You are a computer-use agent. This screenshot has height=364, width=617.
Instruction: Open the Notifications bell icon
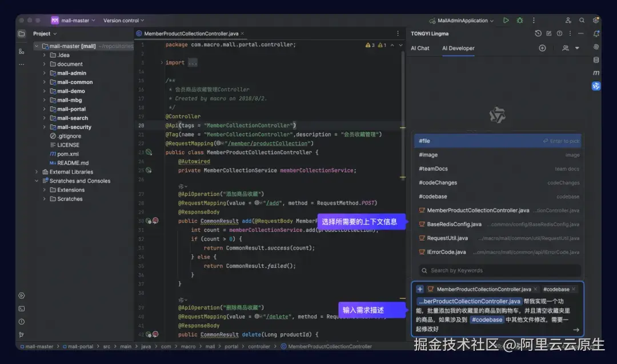click(x=596, y=34)
